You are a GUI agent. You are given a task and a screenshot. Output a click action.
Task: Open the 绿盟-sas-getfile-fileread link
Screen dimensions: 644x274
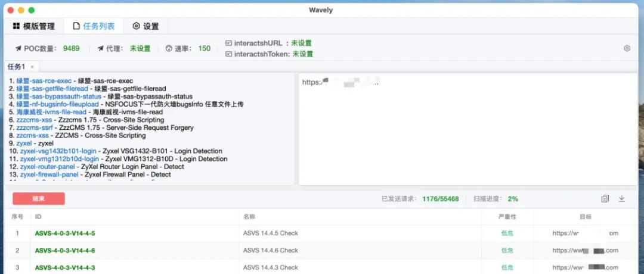52,89
